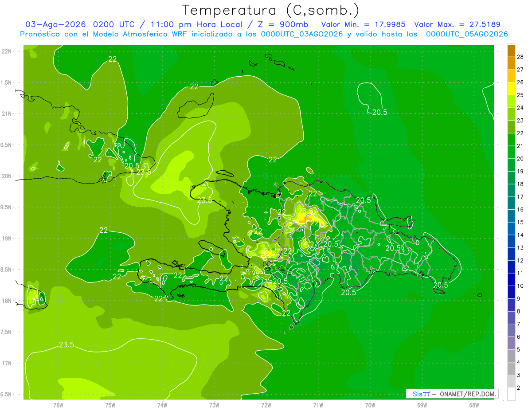The height and width of the screenshot is (411, 532).
Task: Pick the gray legend swatch between 3 and 4
Action: [511, 369]
